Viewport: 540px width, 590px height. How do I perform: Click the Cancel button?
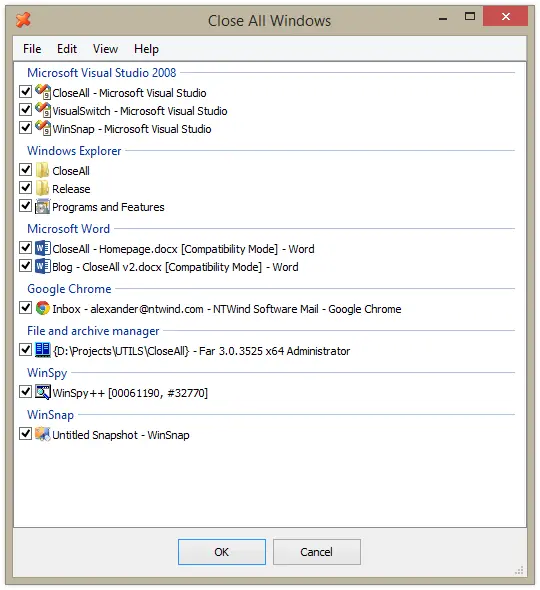[x=316, y=552]
